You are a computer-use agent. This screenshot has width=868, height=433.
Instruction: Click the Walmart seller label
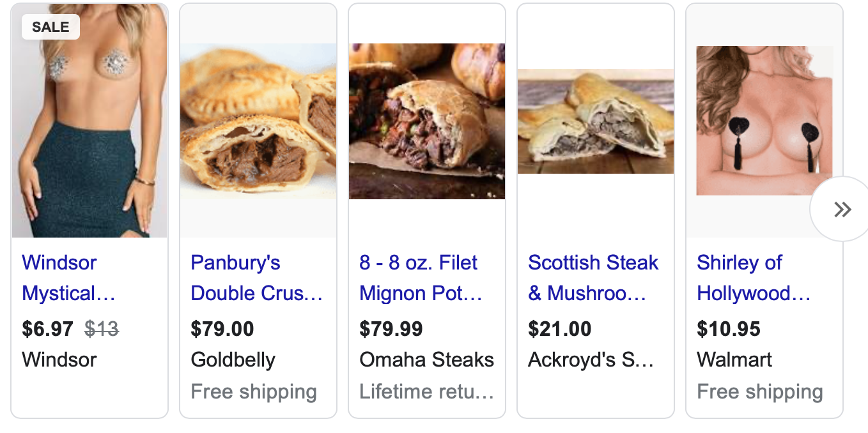(734, 360)
